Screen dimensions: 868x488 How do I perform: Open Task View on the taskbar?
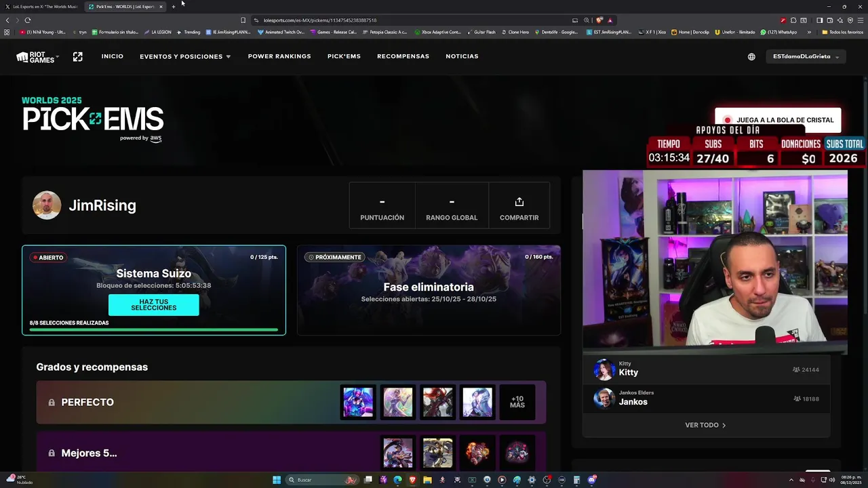[368, 480]
